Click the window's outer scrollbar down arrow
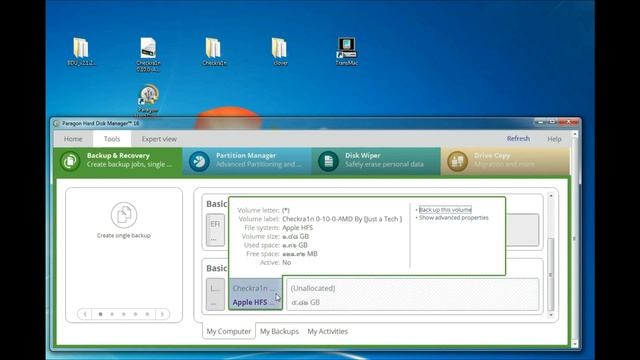 click(575, 344)
